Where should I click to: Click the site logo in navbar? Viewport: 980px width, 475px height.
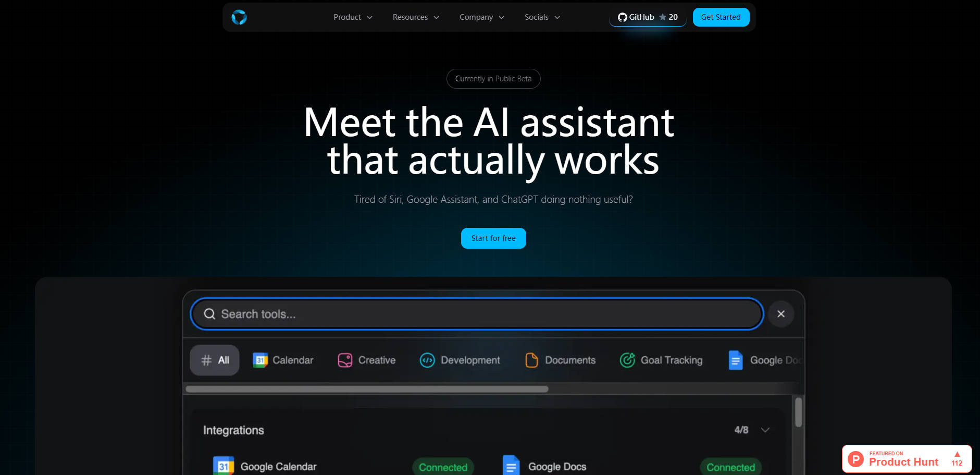click(x=239, y=17)
